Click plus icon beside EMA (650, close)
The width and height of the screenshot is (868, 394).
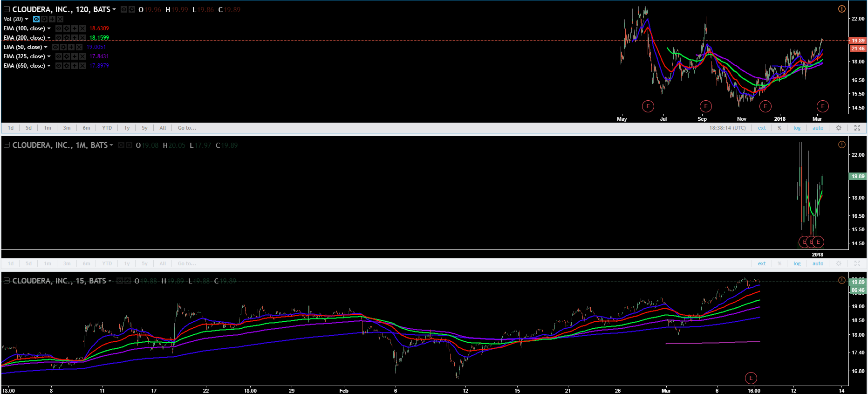coord(75,66)
